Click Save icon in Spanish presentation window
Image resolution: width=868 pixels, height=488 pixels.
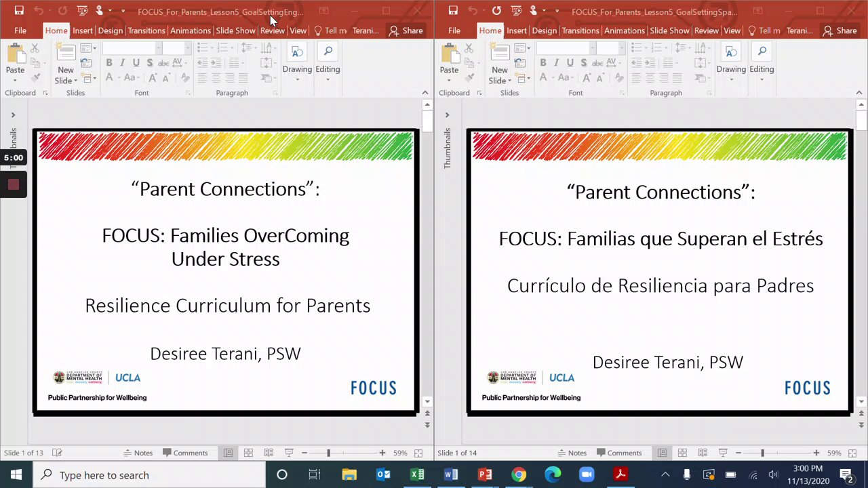coord(453,11)
